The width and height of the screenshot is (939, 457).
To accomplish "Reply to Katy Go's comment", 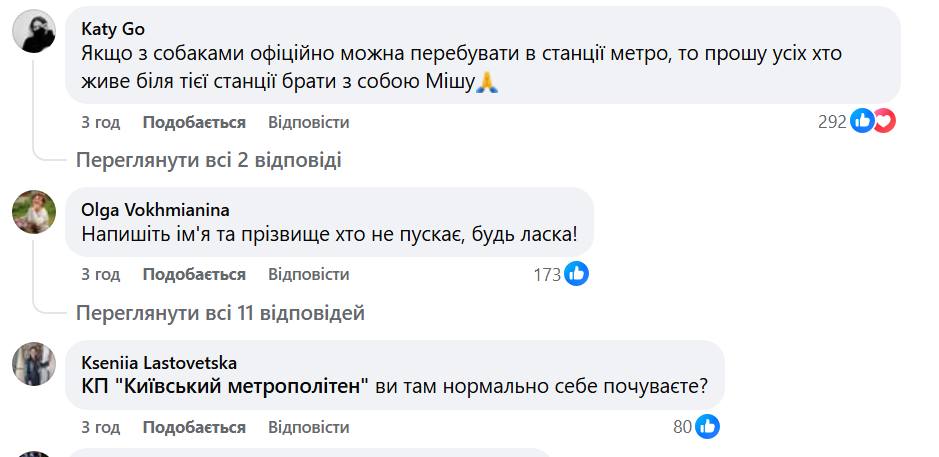I will 308,122.
